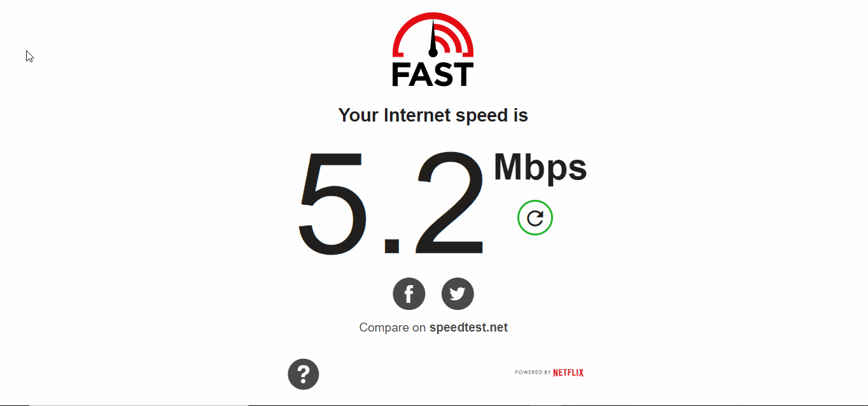Click the green refresh speed test icon

(x=535, y=218)
